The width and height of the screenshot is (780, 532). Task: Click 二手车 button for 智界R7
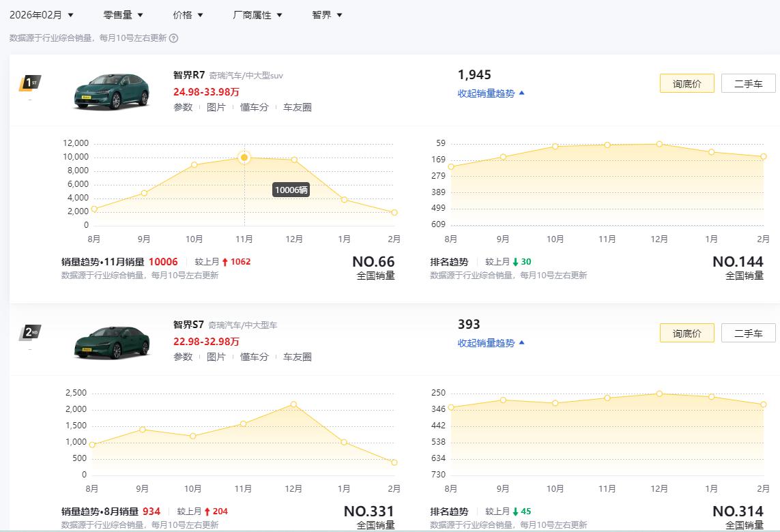pyautogui.click(x=749, y=83)
